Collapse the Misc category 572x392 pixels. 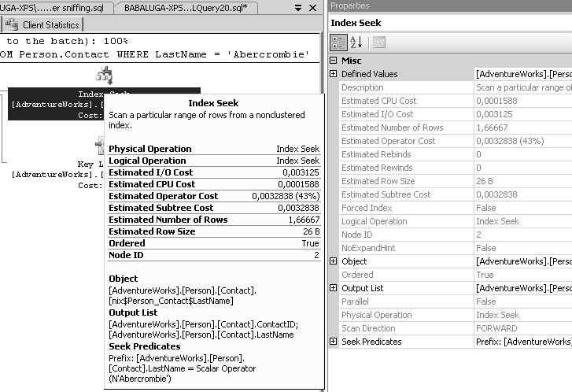click(334, 61)
